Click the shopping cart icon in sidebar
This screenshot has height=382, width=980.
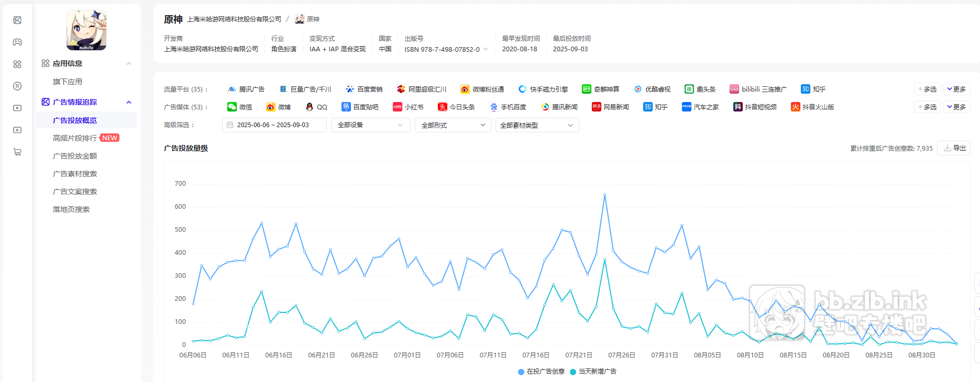(x=17, y=152)
